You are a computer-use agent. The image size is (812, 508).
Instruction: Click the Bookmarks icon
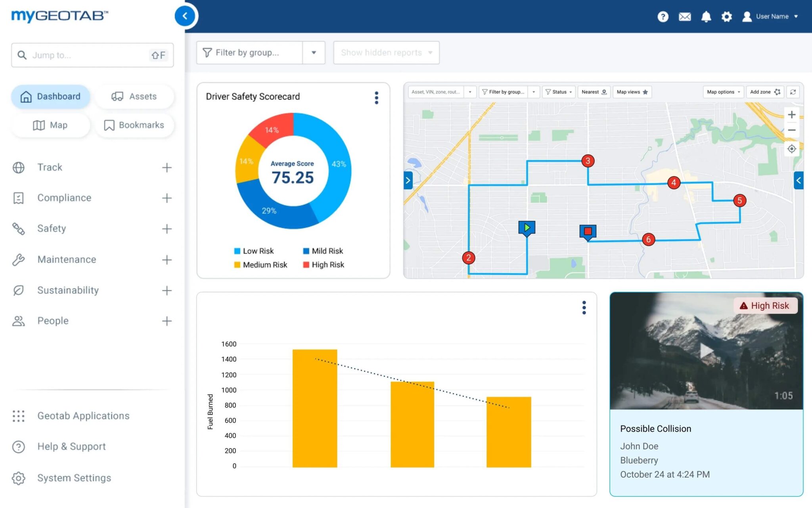click(x=109, y=125)
